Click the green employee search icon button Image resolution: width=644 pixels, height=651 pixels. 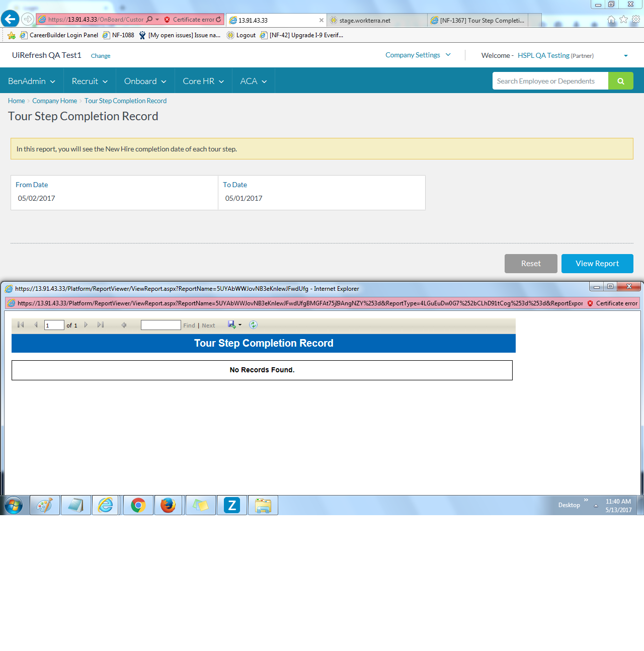620,81
